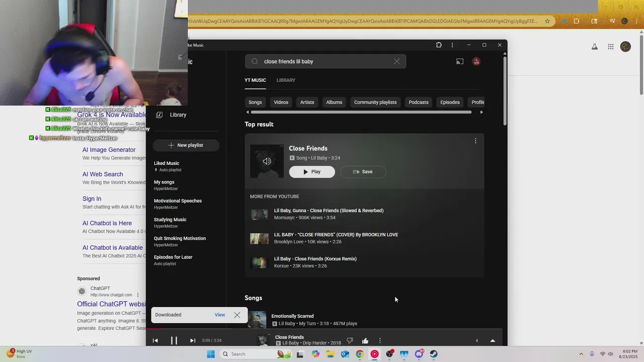Dislike the current song with thumbs down
The image size is (644, 362).
[x=350, y=341]
